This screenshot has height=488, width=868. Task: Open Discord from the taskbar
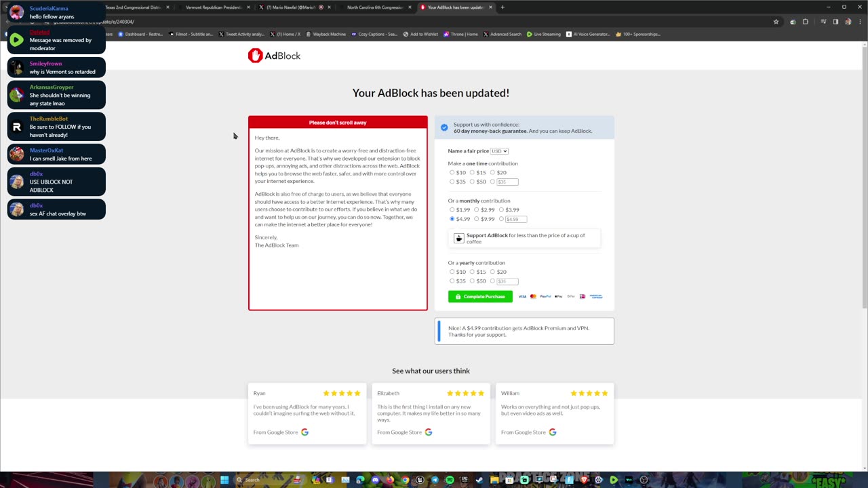[x=375, y=480]
